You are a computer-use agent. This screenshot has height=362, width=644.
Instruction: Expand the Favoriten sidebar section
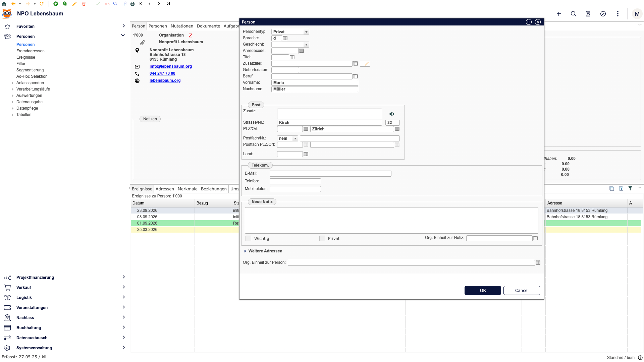coord(123,26)
